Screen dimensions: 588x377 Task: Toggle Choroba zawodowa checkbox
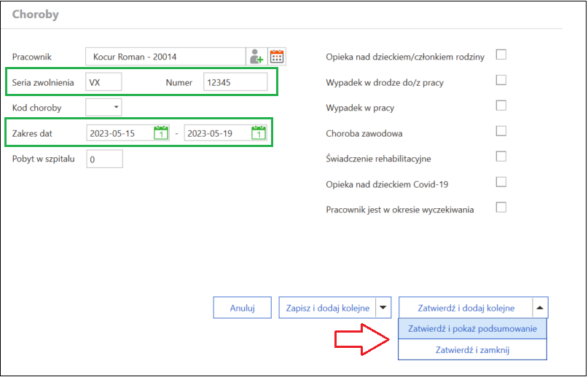(x=501, y=131)
